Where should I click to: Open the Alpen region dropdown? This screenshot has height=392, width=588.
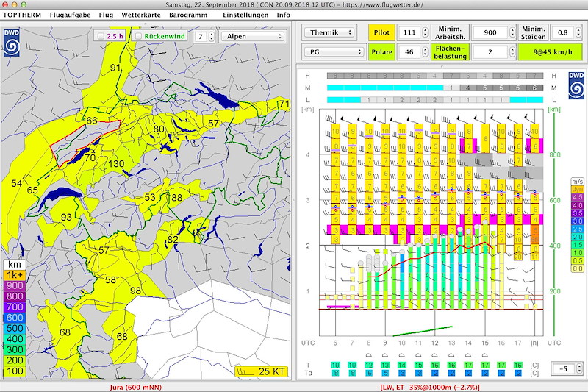tap(252, 36)
